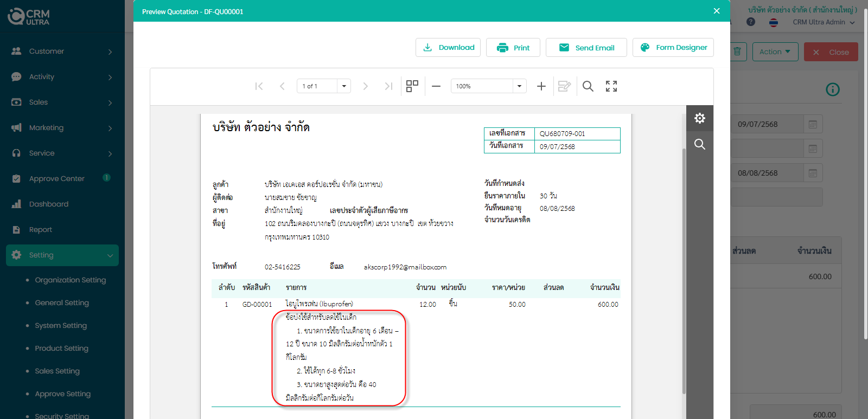
Task: Open the search panel in right sidebar
Action: (x=700, y=144)
